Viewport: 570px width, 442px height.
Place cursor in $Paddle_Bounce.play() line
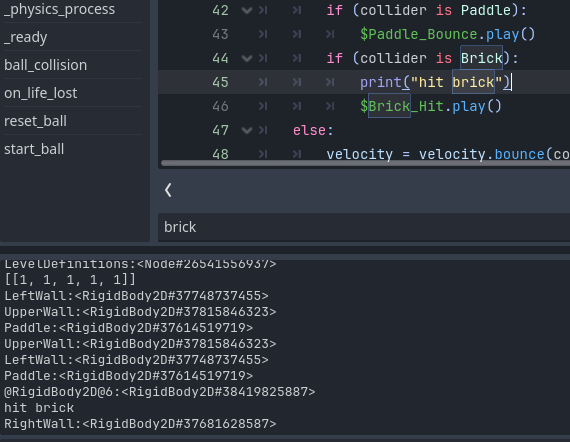click(447, 34)
